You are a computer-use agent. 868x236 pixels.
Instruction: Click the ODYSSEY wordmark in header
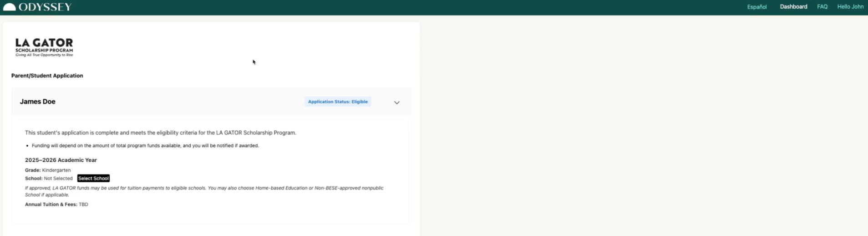coord(45,7)
